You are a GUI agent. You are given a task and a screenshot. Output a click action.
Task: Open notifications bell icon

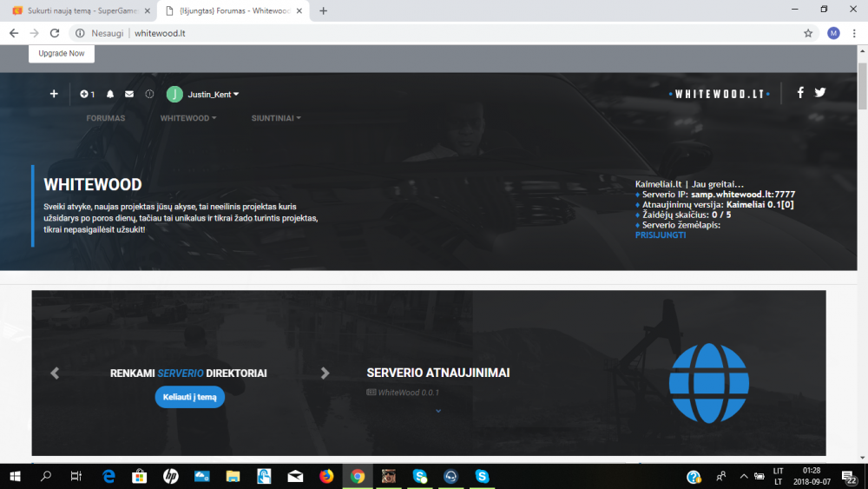tap(110, 94)
